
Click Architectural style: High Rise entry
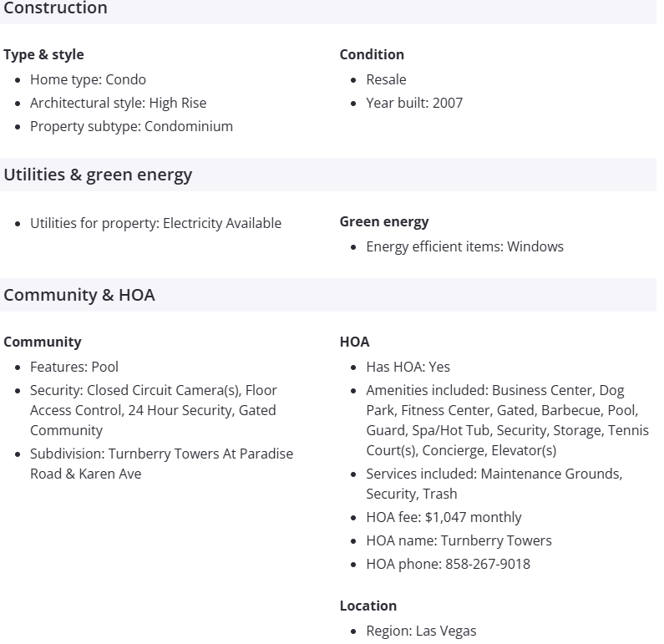[x=118, y=103]
